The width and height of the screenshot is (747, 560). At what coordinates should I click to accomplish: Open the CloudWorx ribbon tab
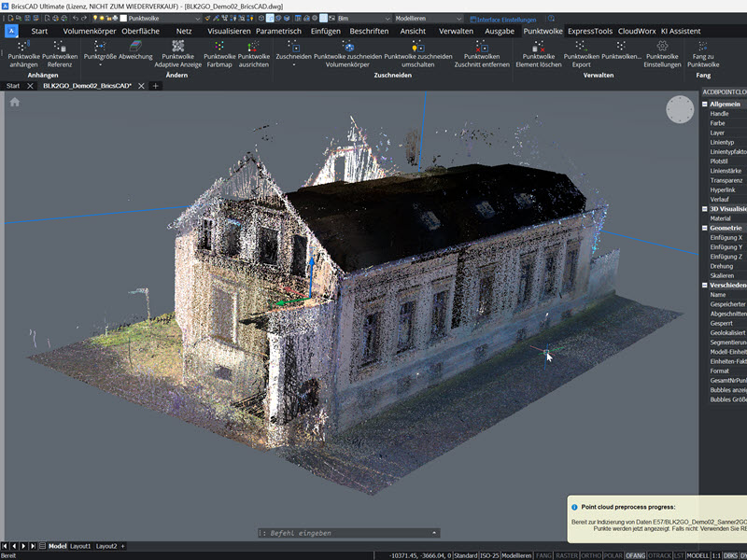637,31
